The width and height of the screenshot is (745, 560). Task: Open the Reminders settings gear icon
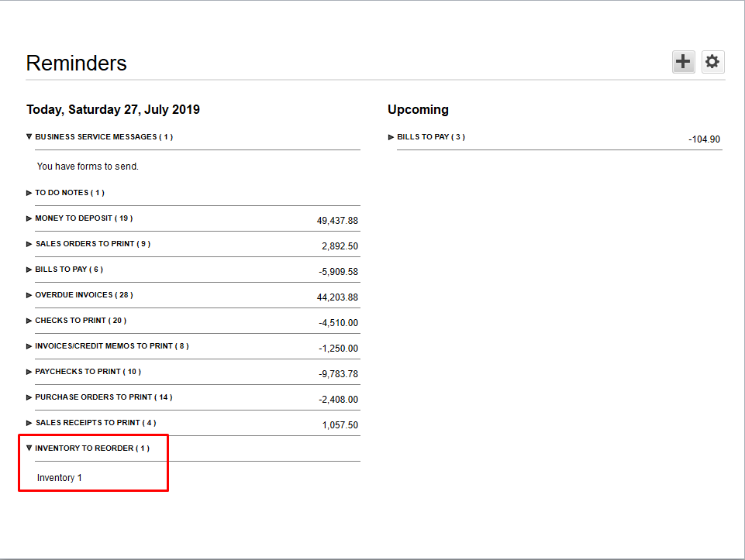(712, 61)
